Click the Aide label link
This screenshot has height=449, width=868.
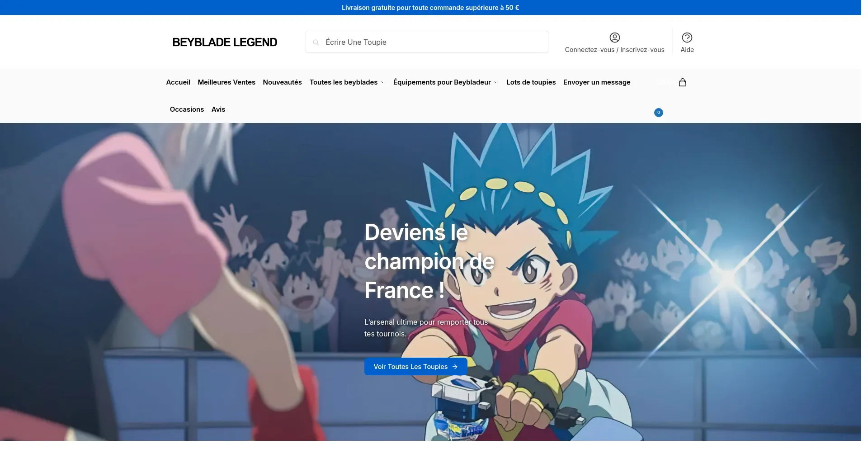click(687, 50)
